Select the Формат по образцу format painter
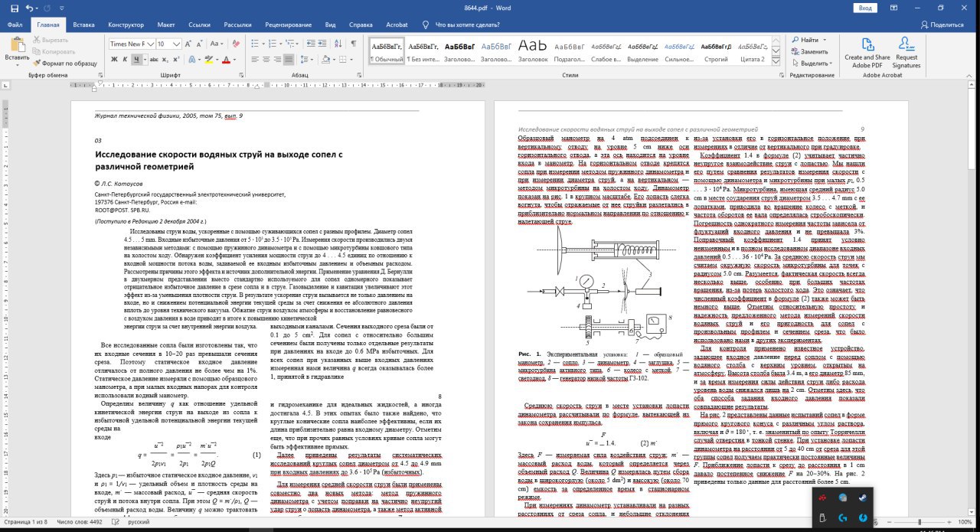This screenshot has width=980, height=532. [x=64, y=63]
